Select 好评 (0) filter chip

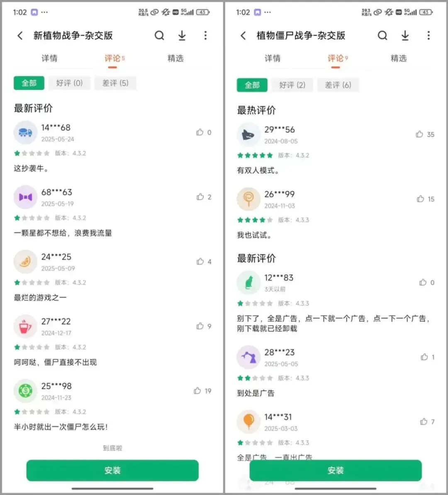click(x=69, y=83)
